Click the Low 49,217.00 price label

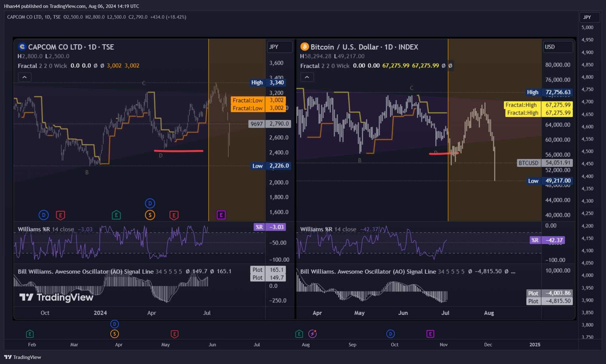pos(549,181)
